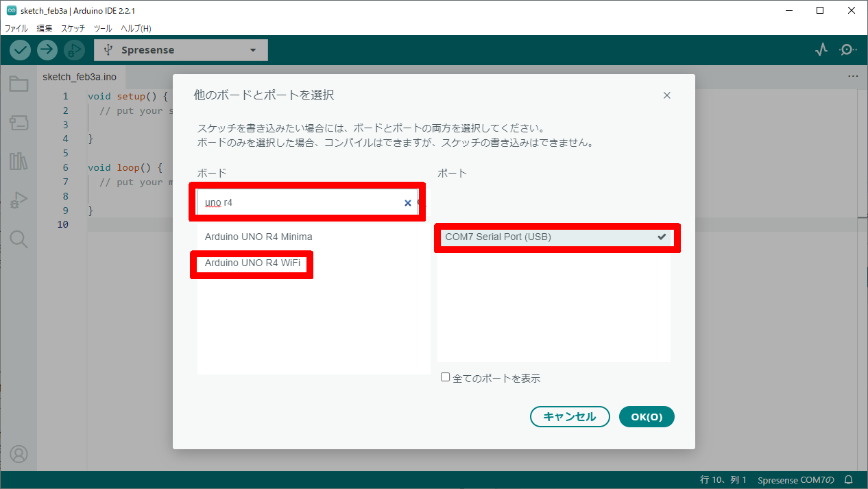
Task: Click the notifications bell in status bar
Action: [x=849, y=479]
